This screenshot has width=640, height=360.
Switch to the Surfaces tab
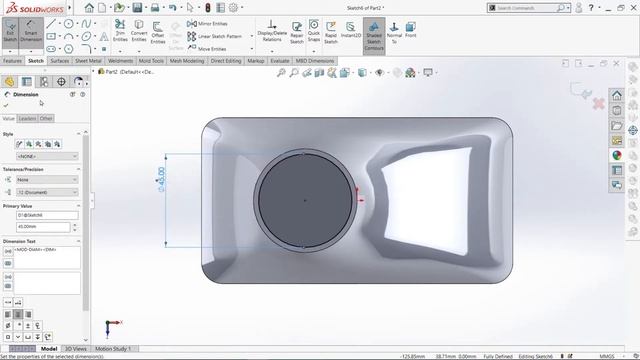pos(60,61)
